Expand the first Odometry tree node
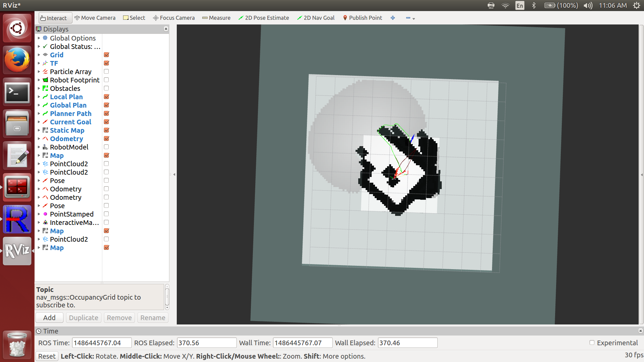Image resolution: width=644 pixels, height=362 pixels. tap(39, 138)
